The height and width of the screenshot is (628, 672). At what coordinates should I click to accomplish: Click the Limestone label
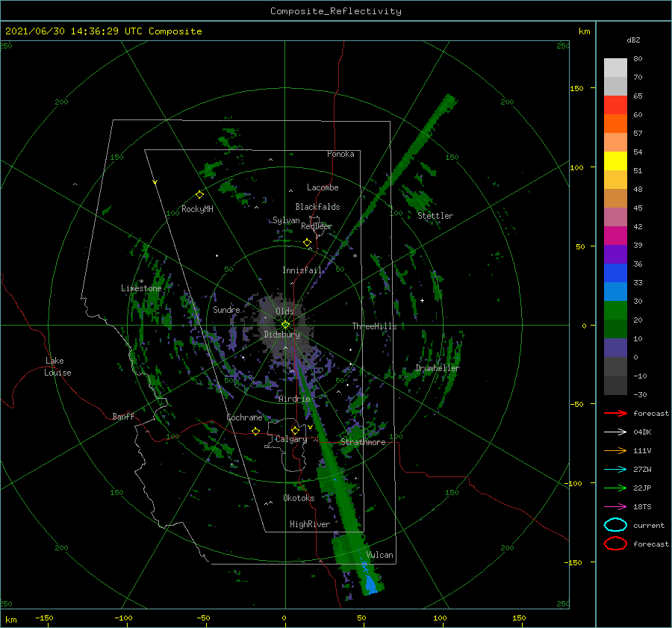[141, 288]
